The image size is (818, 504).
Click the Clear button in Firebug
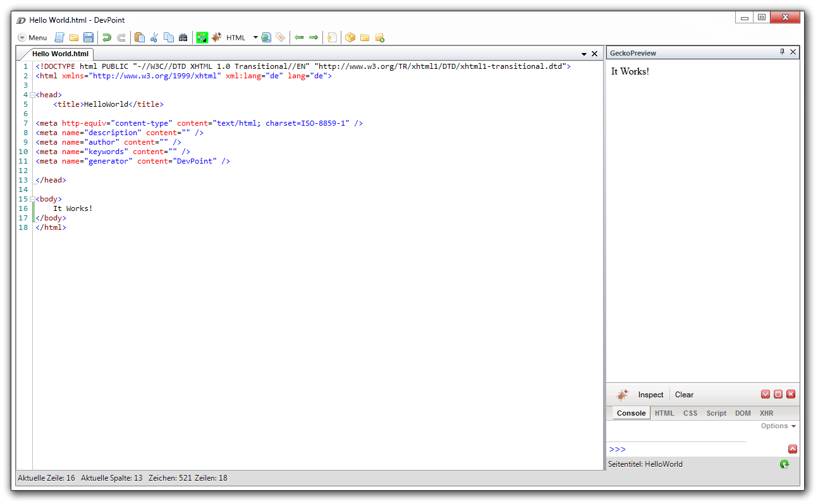point(684,395)
